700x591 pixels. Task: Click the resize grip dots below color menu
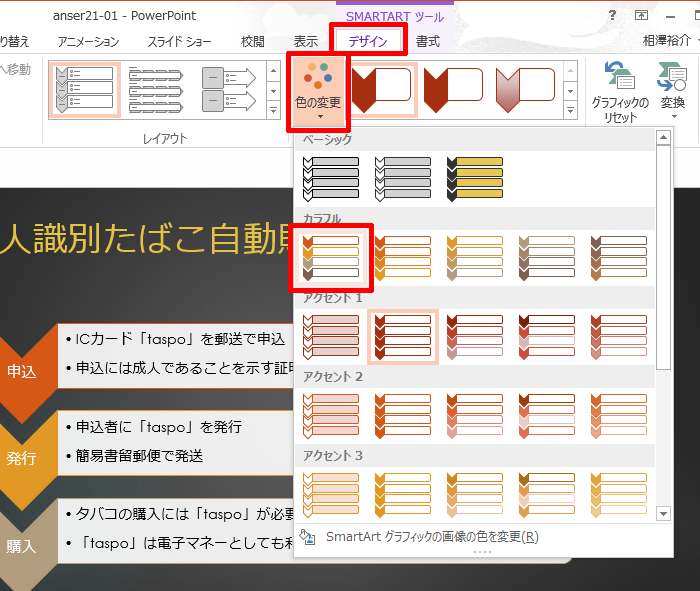[482, 553]
